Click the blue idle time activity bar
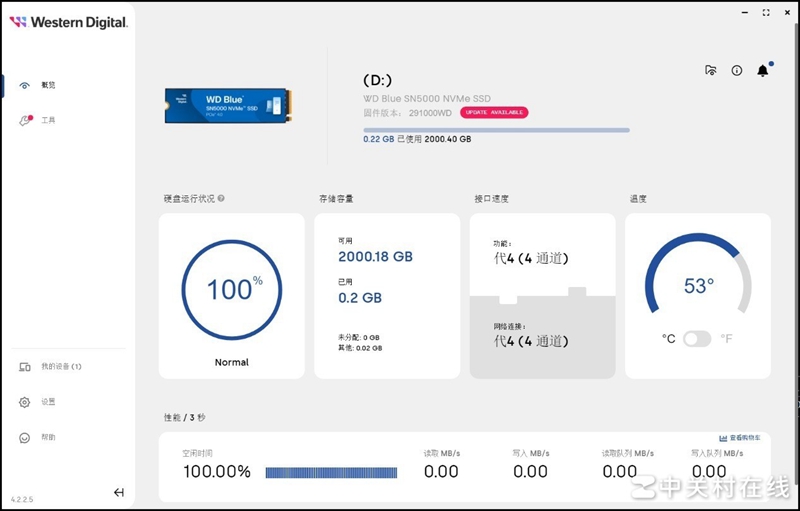Viewport: 800px width, 511px height. (x=332, y=473)
